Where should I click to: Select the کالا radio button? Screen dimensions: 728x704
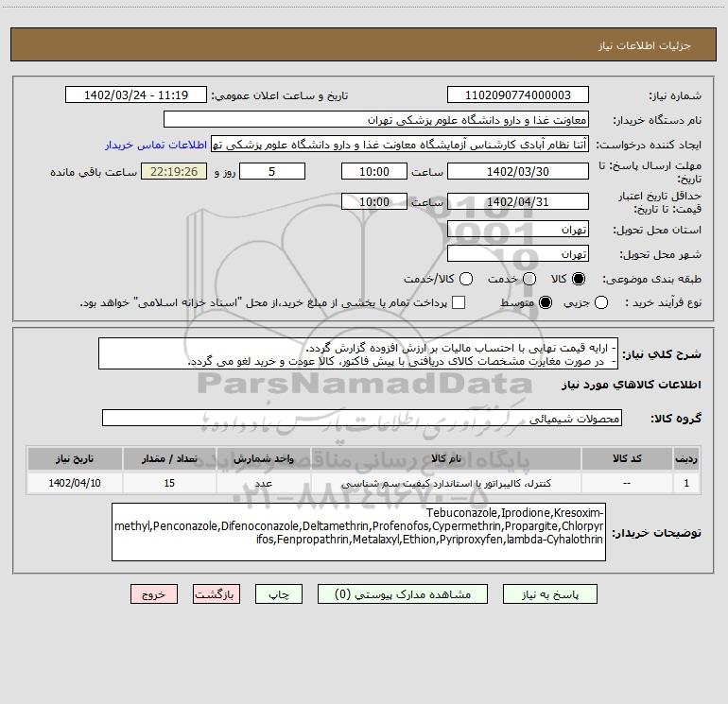pyautogui.click(x=579, y=279)
